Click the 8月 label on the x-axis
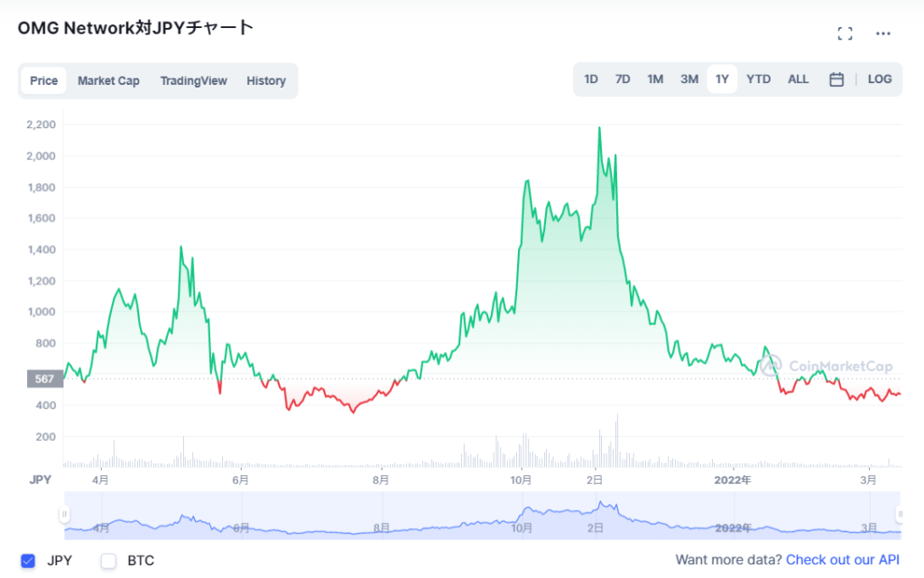The width and height of the screenshot is (924, 578). (x=381, y=480)
